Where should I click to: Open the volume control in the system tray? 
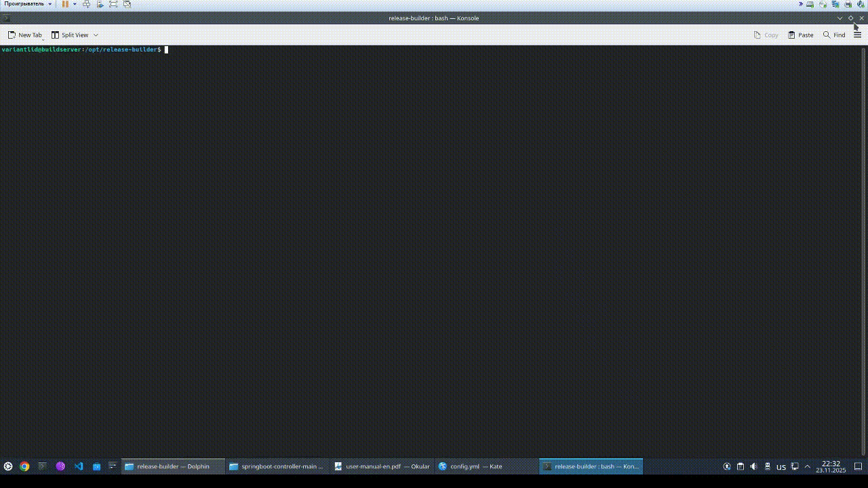(753, 466)
